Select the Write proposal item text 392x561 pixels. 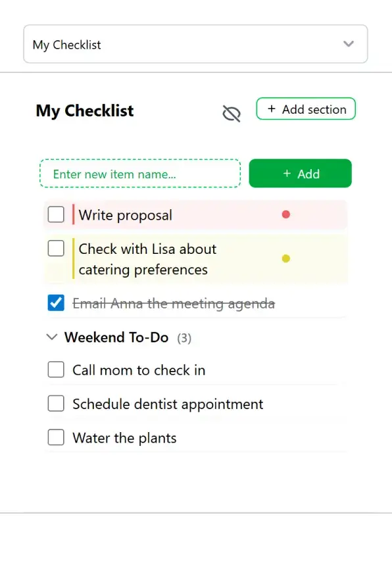125,215
